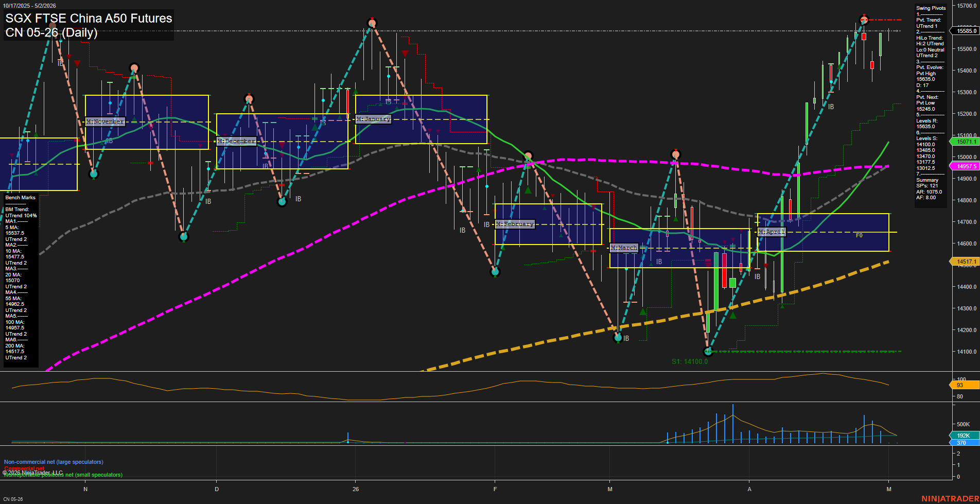Toggle Non-commercial net (large speculators) legend
The width and height of the screenshot is (980, 504).
pos(53,462)
